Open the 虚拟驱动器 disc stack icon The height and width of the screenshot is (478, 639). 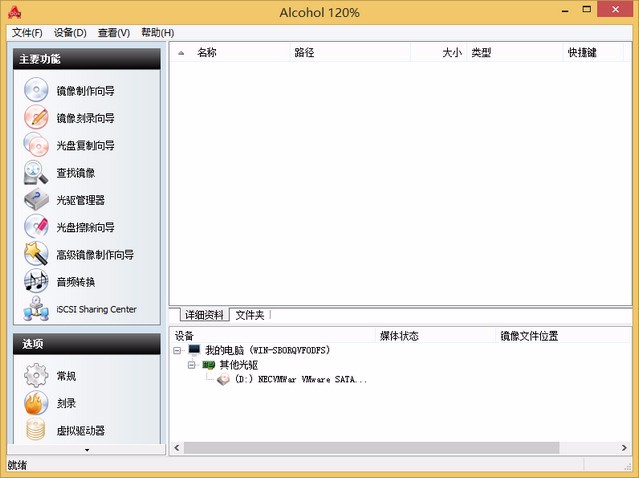click(36, 430)
